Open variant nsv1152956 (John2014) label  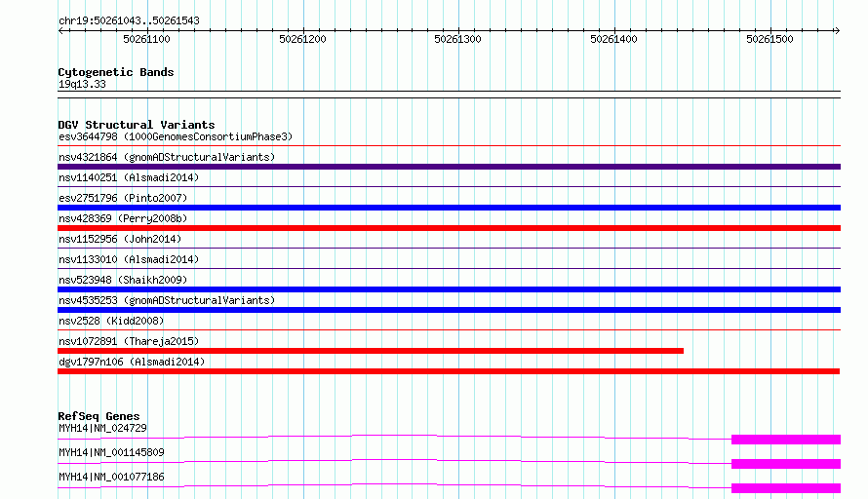tap(120, 239)
